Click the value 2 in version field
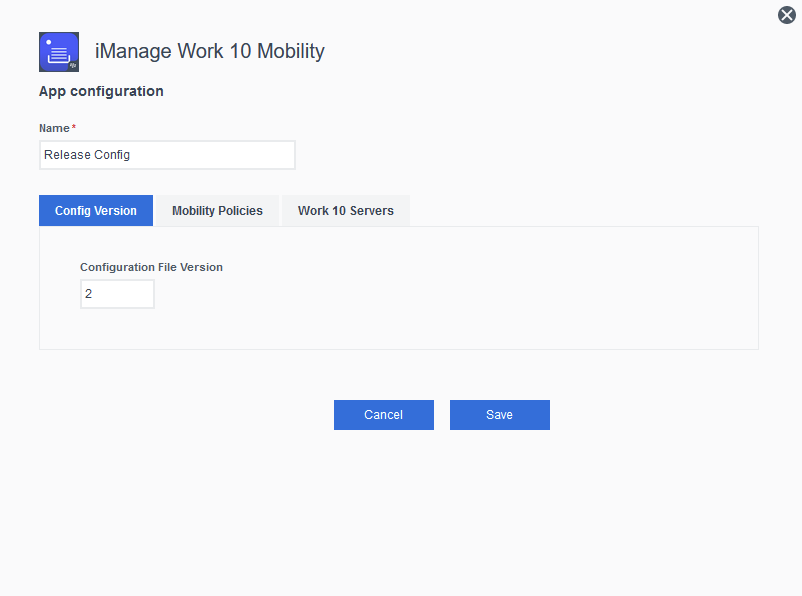Screen dimensions: 802x596 point(89,294)
